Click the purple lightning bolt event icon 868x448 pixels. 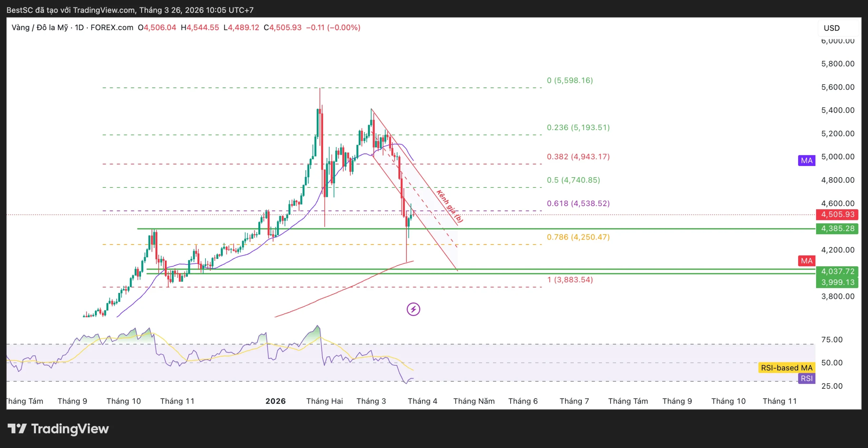[x=413, y=309]
